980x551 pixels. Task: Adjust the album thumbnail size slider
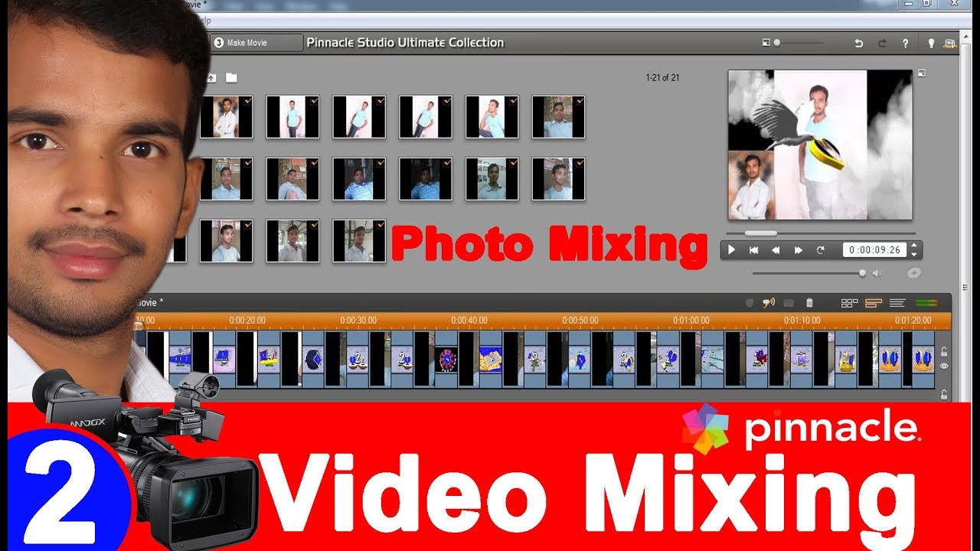pyautogui.click(x=799, y=43)
